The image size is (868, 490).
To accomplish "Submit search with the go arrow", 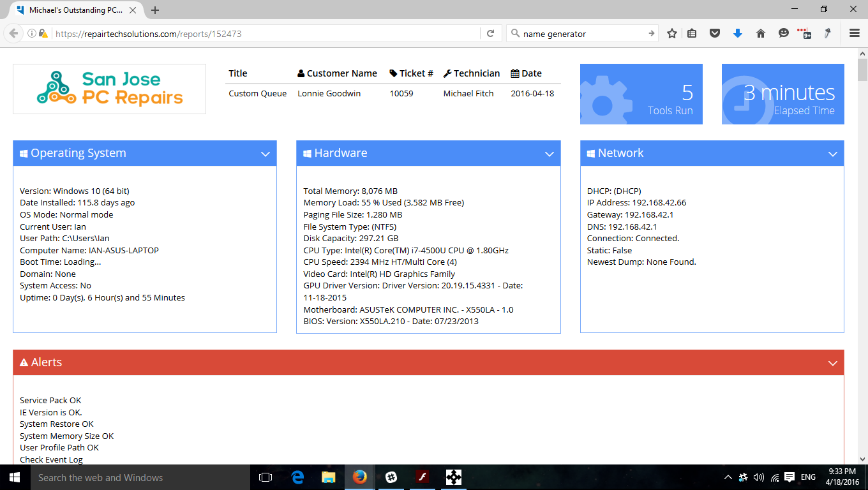I will click(x=651, y=34).
